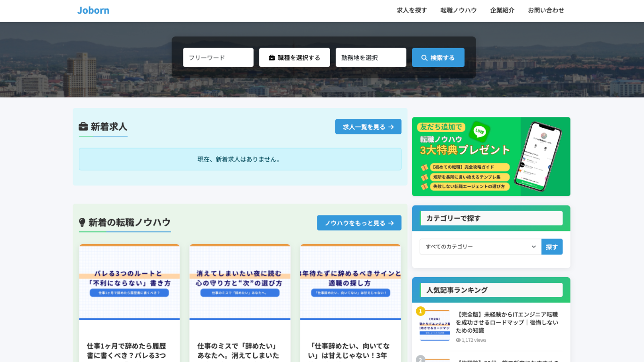Open the top-ranked ITエンジニア転職 article link
The height and width of the screenshot is (362, 644).
pos(507,322)
